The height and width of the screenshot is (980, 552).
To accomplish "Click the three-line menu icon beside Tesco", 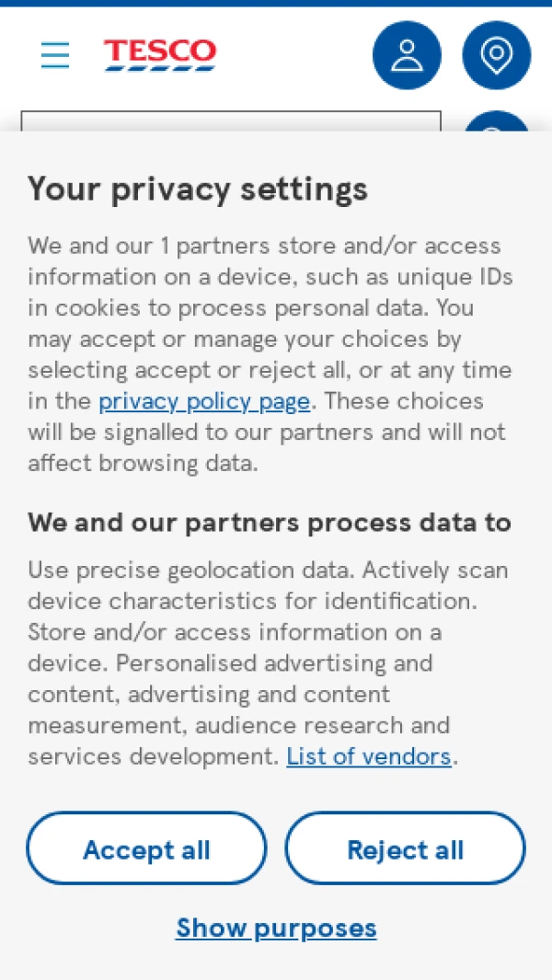I will [x=55, y=55].
